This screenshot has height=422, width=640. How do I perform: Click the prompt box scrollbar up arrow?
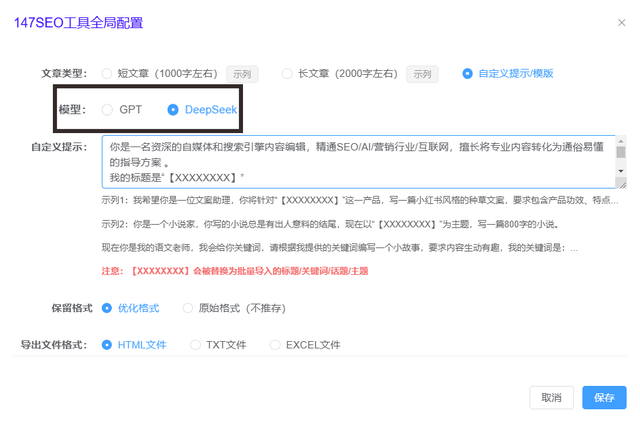(x=620, y=140)
